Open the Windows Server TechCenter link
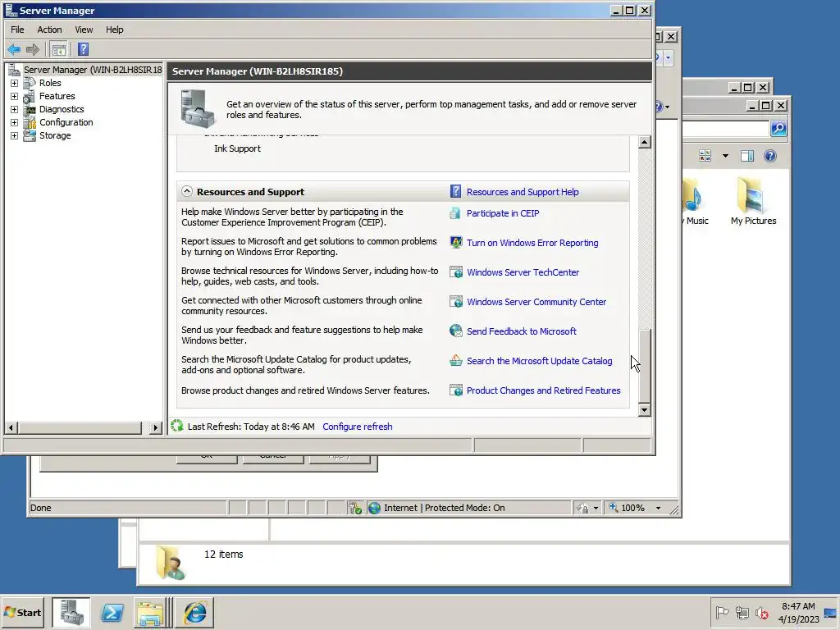Viewport: 840px width, 630px height. click(x=523, y=272)
